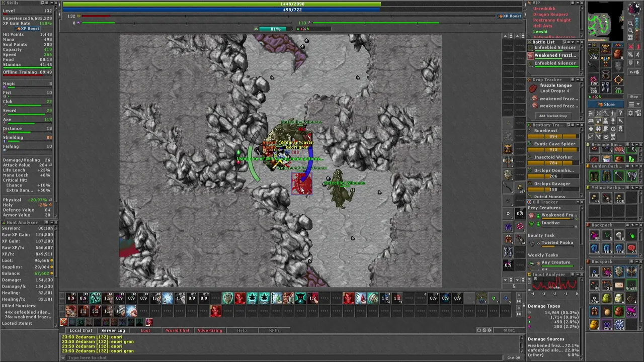Click the backpack equipment slot
The width and height of the screenshot is (644, 362).
[x=618, y=54]
